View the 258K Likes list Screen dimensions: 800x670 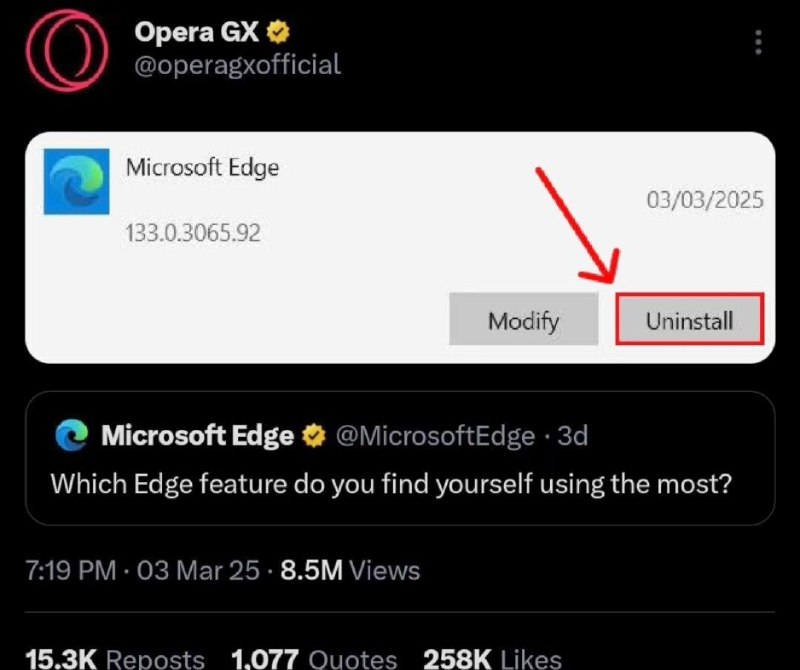click(492, 658)
